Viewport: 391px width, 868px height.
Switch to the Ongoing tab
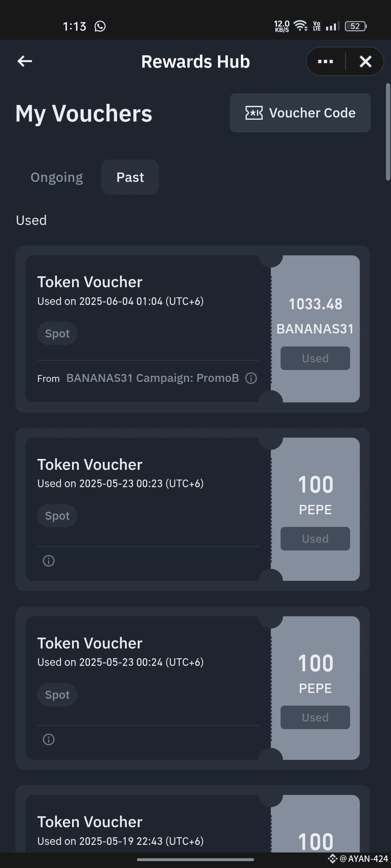(57, 177)
